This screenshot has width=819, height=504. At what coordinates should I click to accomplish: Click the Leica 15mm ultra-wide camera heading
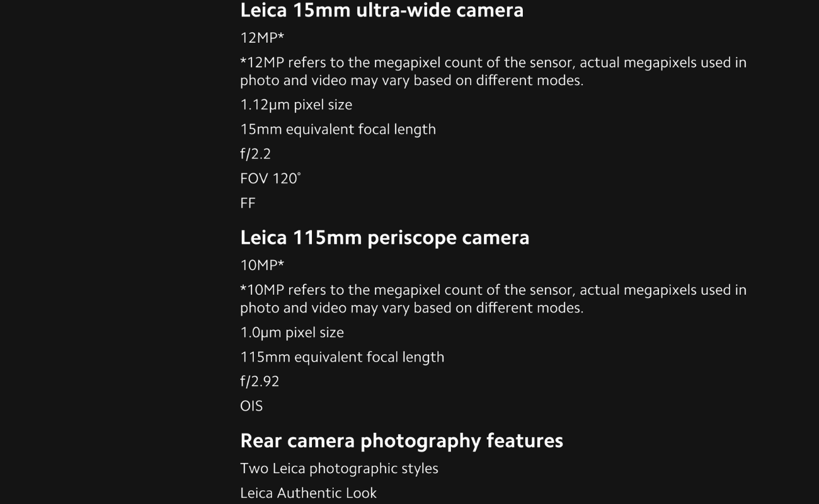pyautogui.click(x=382, y=10)
